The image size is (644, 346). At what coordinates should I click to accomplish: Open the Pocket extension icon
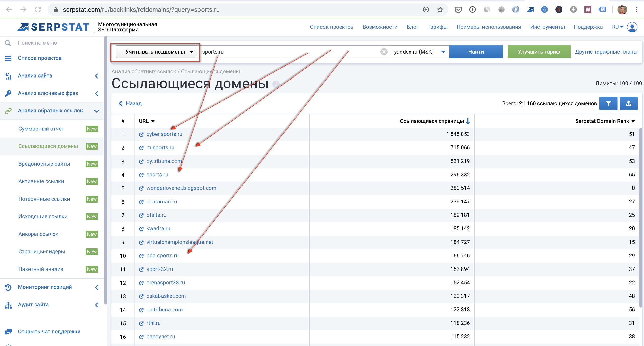click(x=458, y=10)
